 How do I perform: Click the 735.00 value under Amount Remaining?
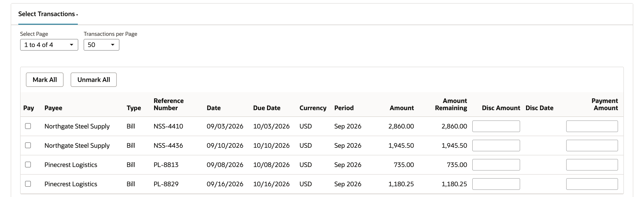pyautogui.click(x=457, y=165)
